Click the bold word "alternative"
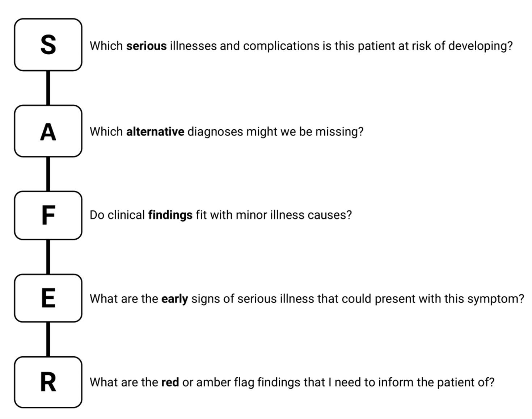This screenshot has width=532, height=419. (x=155, y=131)
